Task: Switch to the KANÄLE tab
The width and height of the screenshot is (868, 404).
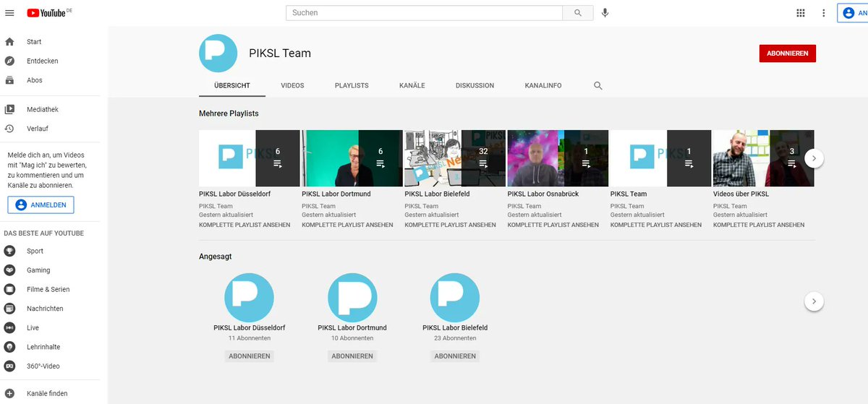Action: [x=412, y=85]
